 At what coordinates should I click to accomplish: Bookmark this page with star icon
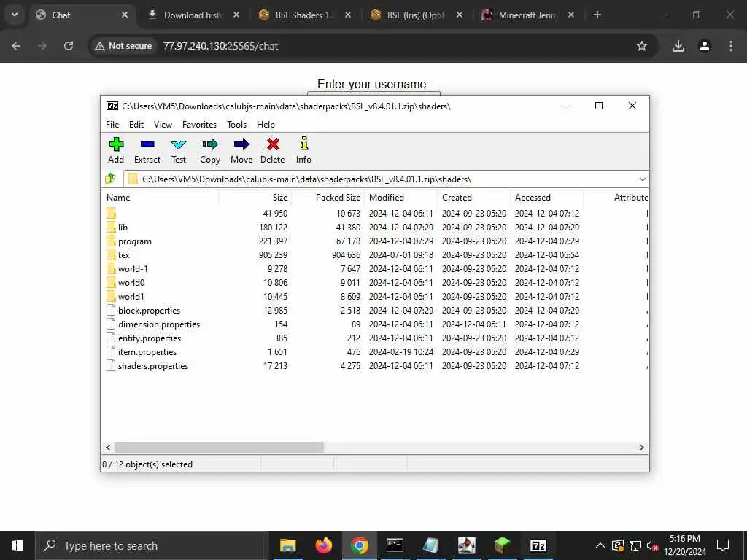[x=642, y=46]
